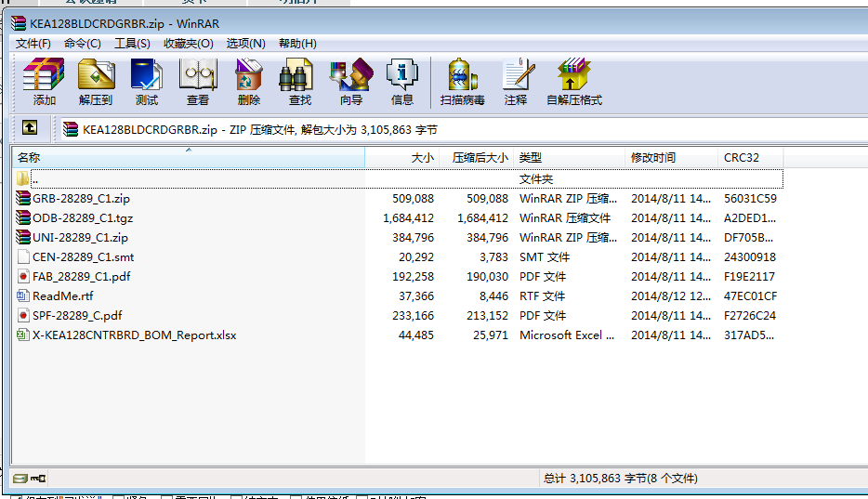The height and width of the screenshot is (499, 868).
Task: Open the Commands (命令) menu
Action: point(83,43)
